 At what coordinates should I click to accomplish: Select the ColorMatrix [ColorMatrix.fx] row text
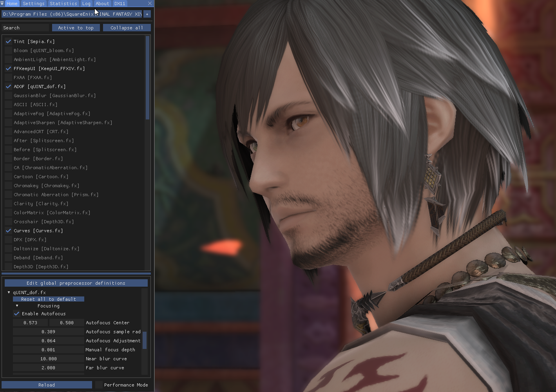(52, 213)
